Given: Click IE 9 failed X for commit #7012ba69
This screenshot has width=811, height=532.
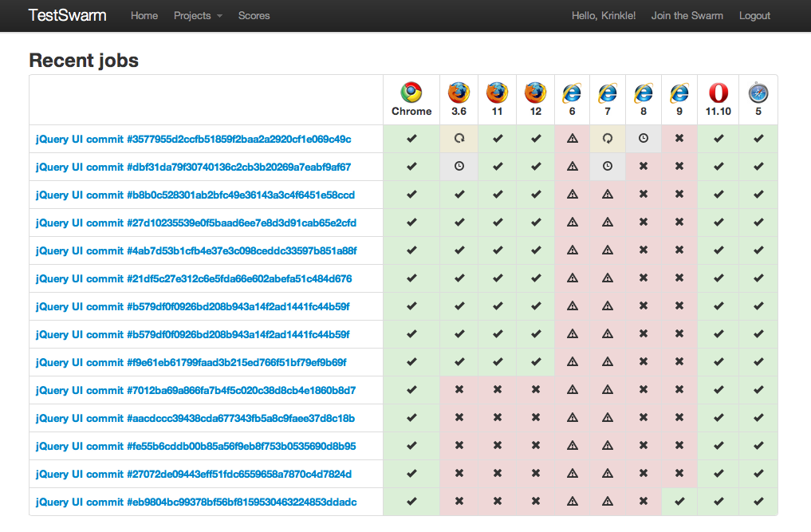Looking at the screenshot, I should tap(679, 389).
